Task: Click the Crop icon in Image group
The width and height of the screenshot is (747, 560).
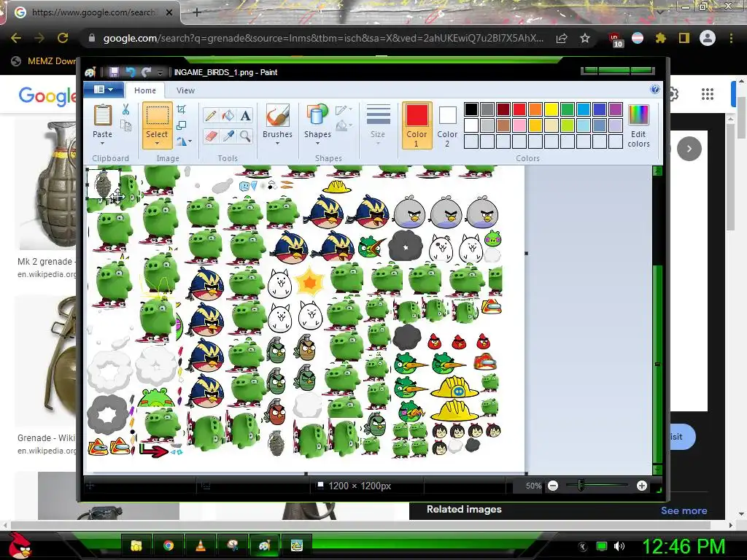Action: (182, 109)
